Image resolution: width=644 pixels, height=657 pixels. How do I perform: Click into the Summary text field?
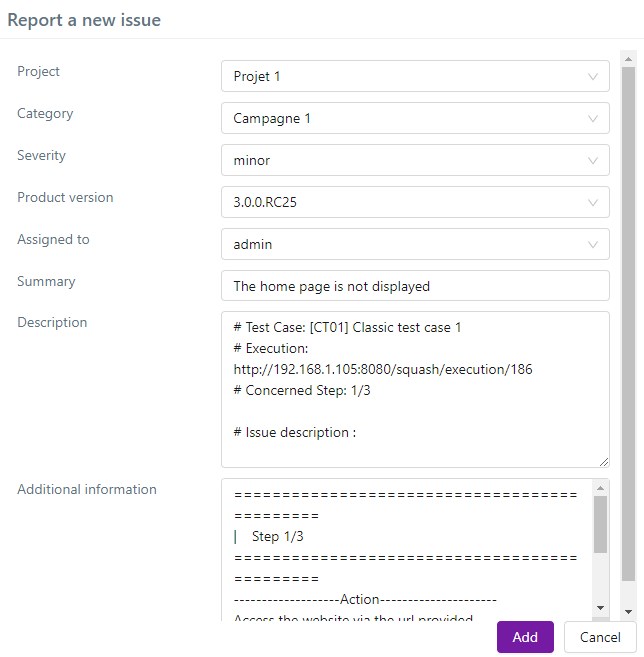[414, 286]
